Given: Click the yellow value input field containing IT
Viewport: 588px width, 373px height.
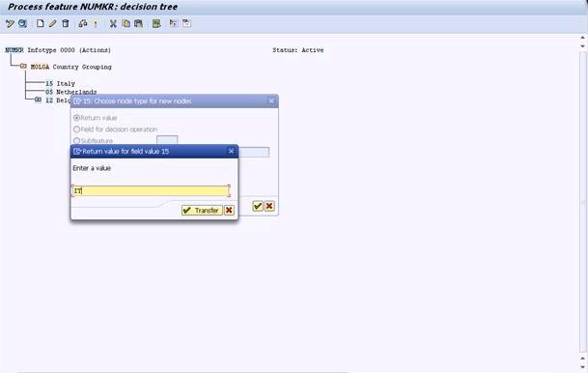Looking at the screenshot, I should pyautogui.click(x=151, y=191).
